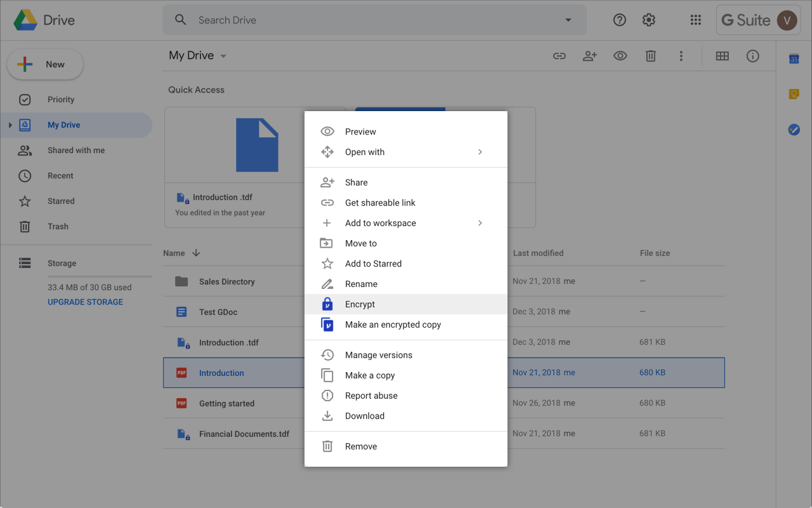Open search options dropdown arrow
This screenshot has width=812, height=508.
[568, 20]
